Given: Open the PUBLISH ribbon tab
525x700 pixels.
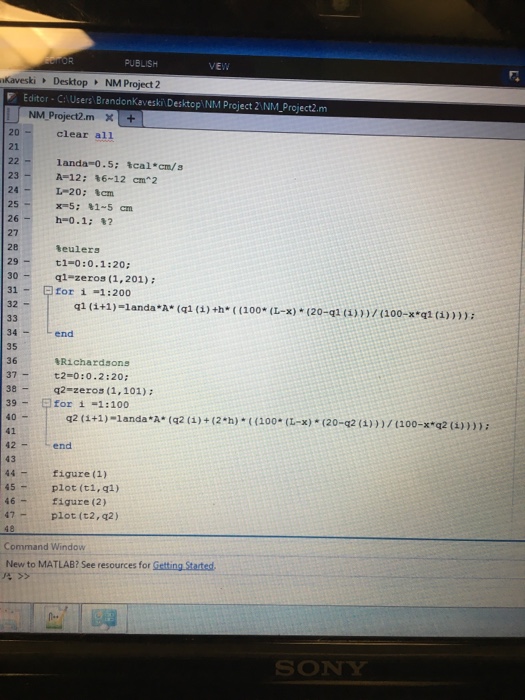Looking at the screenshot, I should click(141, 64).
